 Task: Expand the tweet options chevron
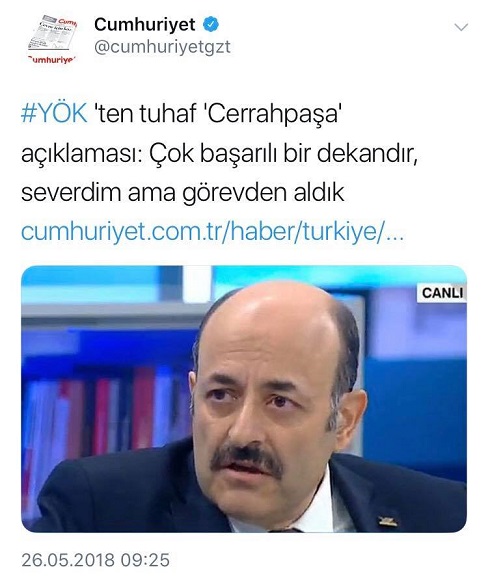[461, 27]
